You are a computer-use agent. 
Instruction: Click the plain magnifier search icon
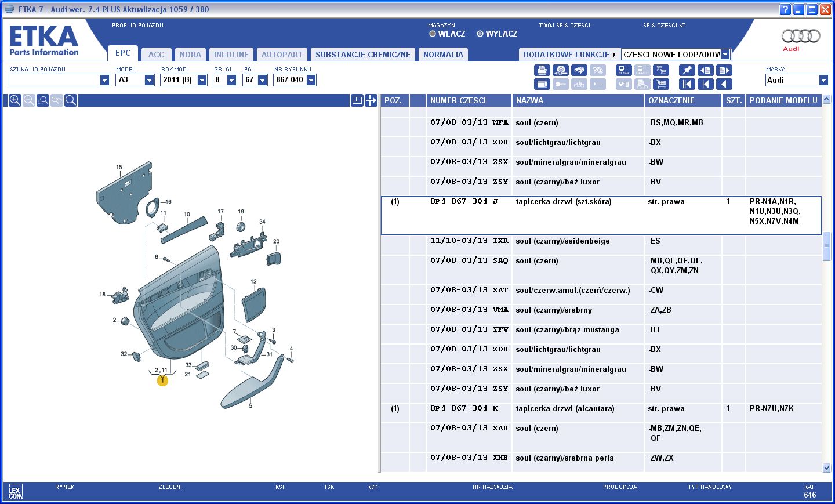pyautogui.click(x=71, y=100)
